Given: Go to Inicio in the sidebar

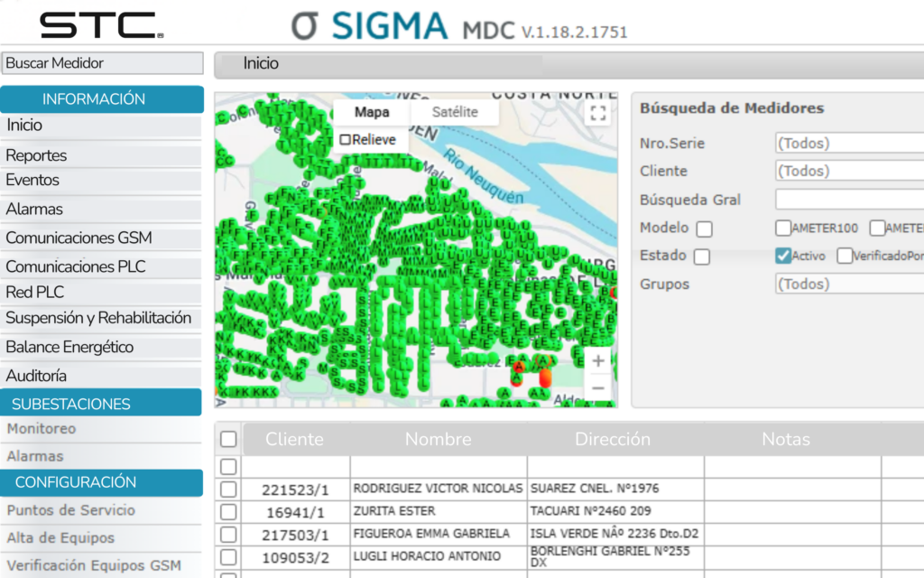Looking at the screenshot, I should click(101, 126).
